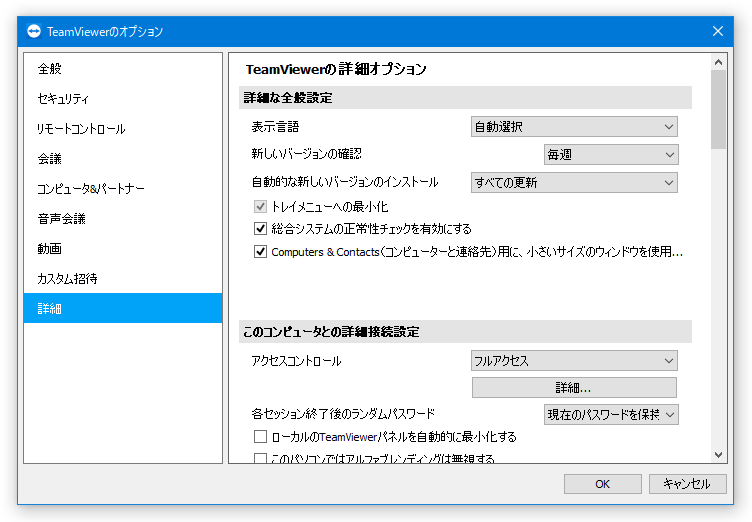
Task: Uncheck 総合システムの正常性チェックを有効にする
Action: (x=260, y=229)
